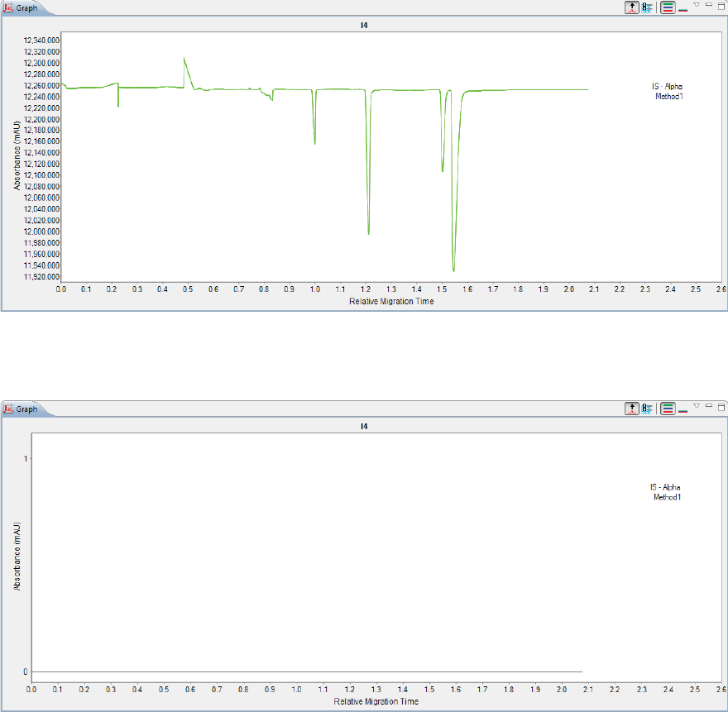
Task: Click the negative peak at 1.0 in upper graph
Action: tap(315, 142)
